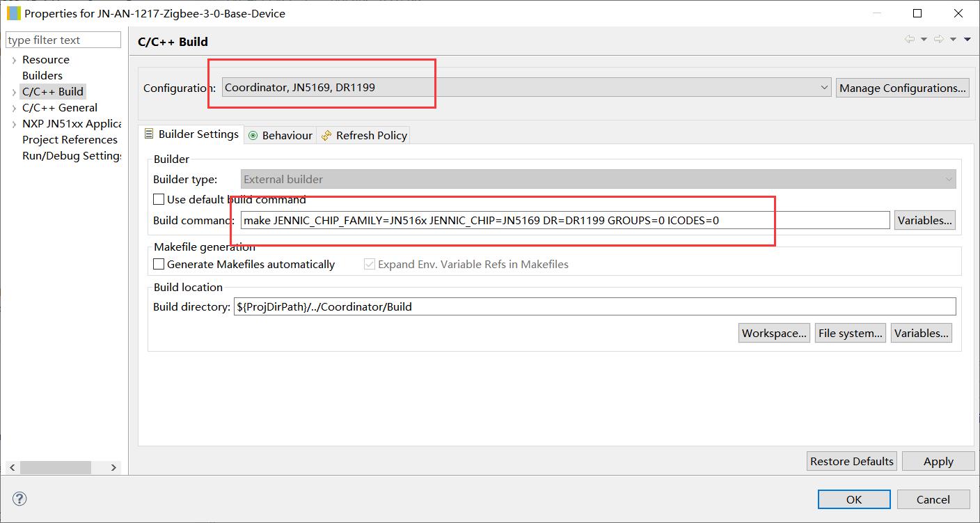Select Resource tree item
This screenshot has height=523, width=980.
click(x=46, y=59)
